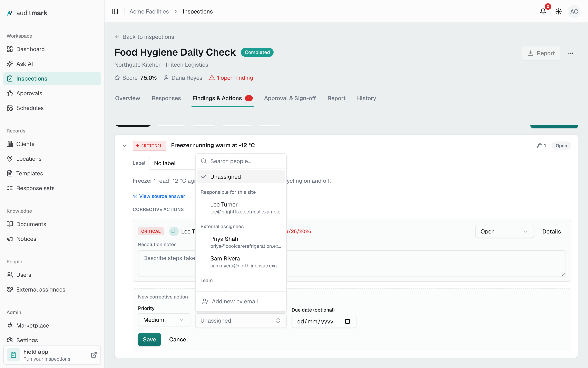588x368 pixels.
Task: Download the Report
Action: [x=541, y=53]
